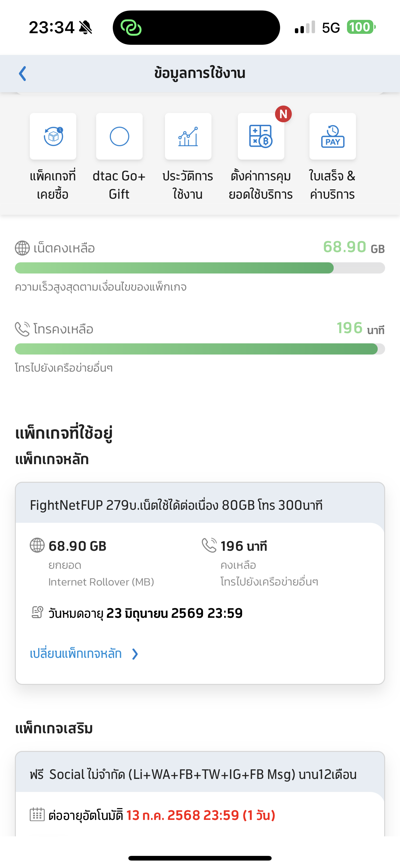The height and width of the screenshot is (868, 400).
Task: Open the free Social unlimited add-on package
Action: click(x=200, y=774)
